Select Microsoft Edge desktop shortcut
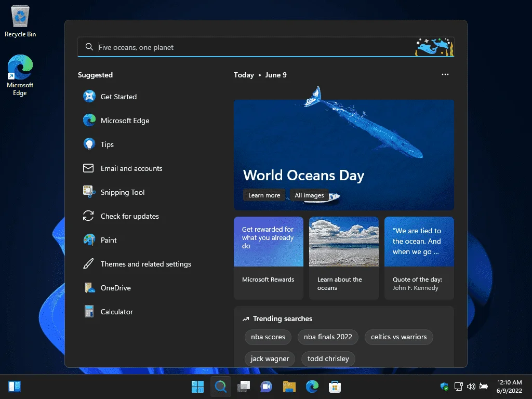The height and width of the screenshot is (399, 532). (x=20, y=75)
